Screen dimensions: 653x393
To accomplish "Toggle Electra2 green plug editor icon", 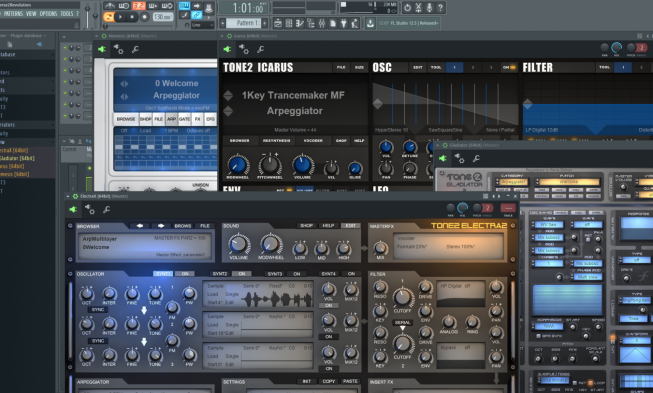I will coord(73,209).
